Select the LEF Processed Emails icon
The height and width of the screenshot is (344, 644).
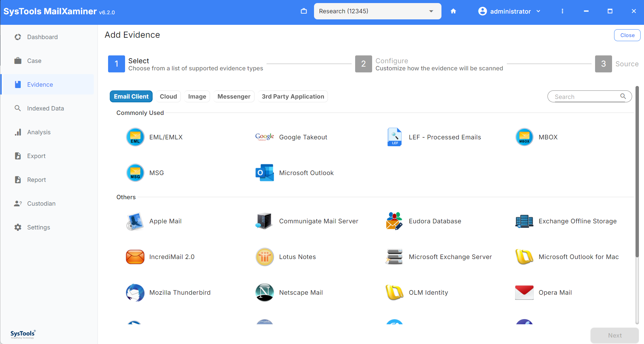click(x=394, y=137)
